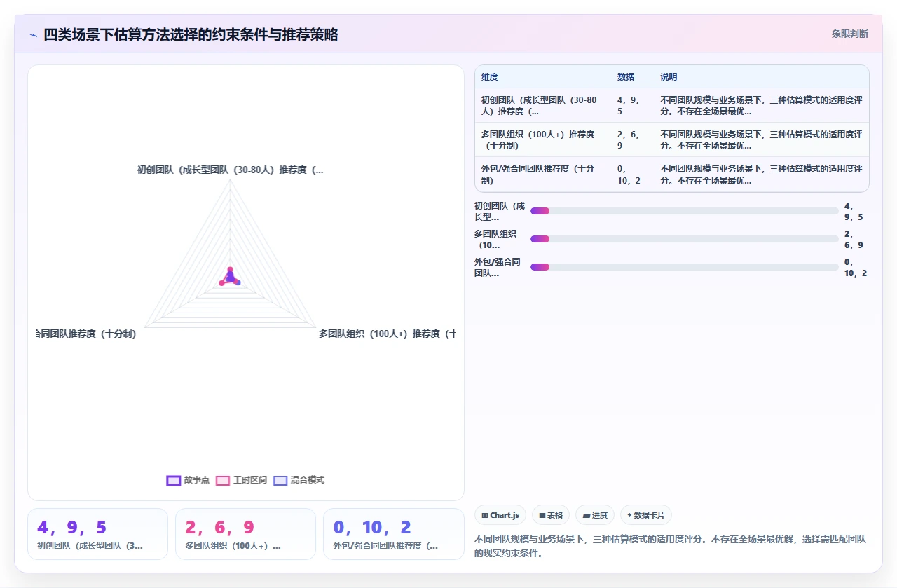This screenshot has height=588, width=897.
Task: Click the table data cell 0，10，2
Action: (x=633, y=174)
